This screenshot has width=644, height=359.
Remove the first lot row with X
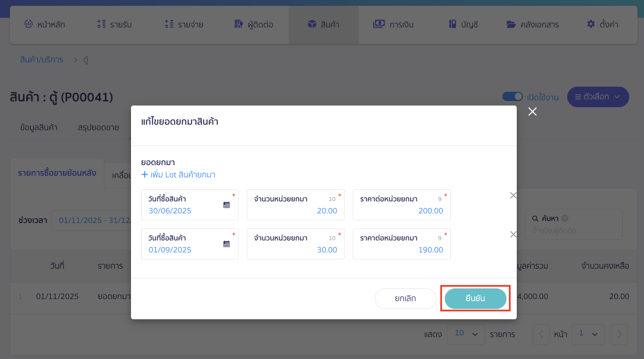click(x=513, y=195)
